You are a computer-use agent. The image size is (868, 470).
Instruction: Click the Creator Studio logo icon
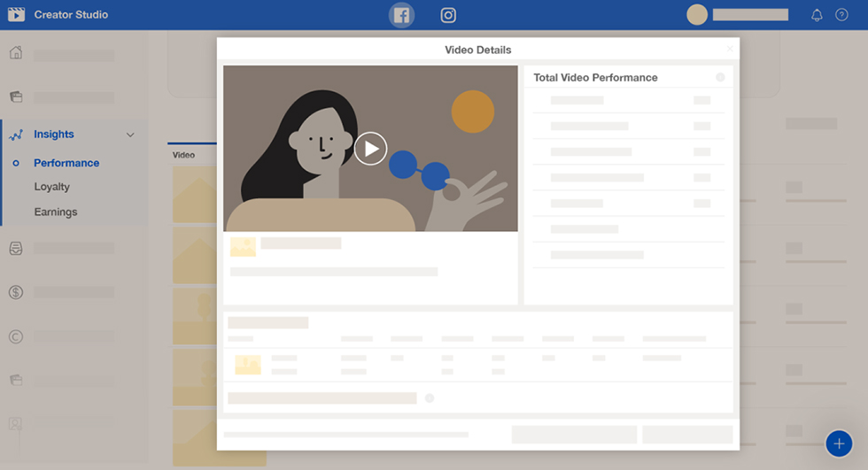click(15, 15)
